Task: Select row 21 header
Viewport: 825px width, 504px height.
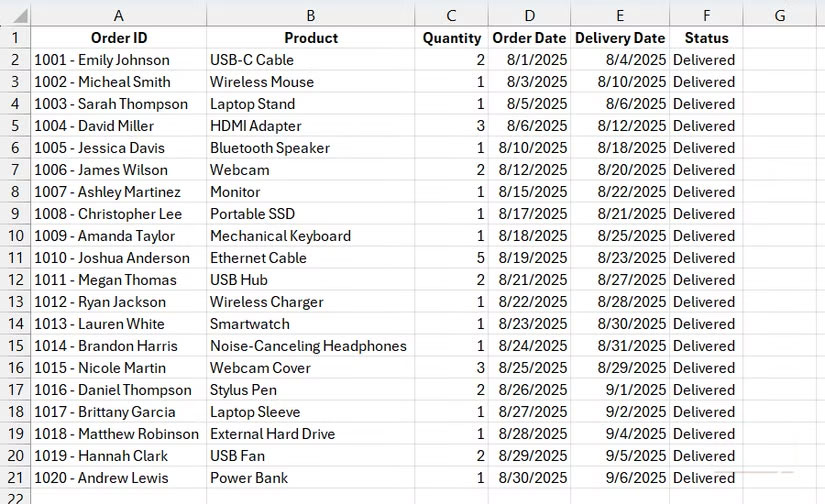Action: 15,478
